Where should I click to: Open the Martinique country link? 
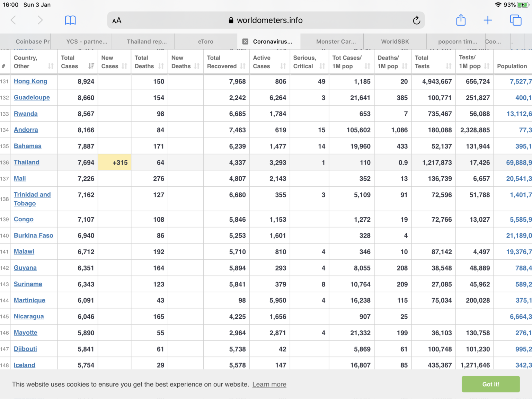click(x=29, y=300)
